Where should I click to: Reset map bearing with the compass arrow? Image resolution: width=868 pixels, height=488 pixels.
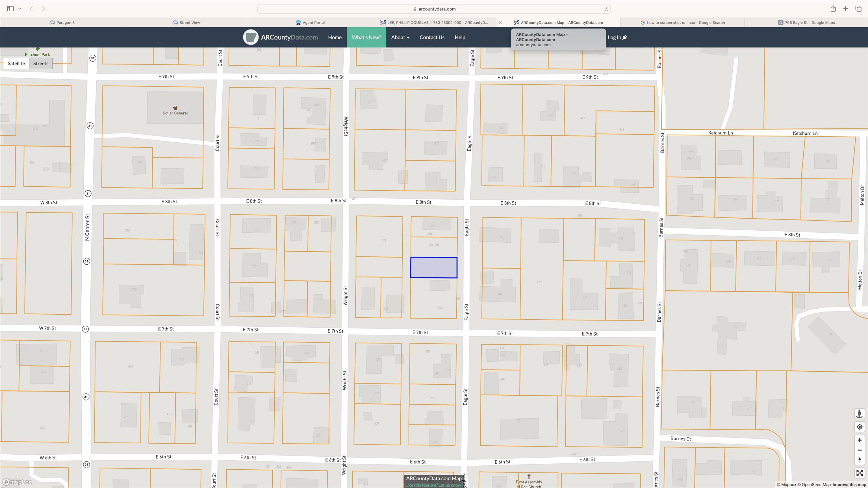[x=859, y=460]
